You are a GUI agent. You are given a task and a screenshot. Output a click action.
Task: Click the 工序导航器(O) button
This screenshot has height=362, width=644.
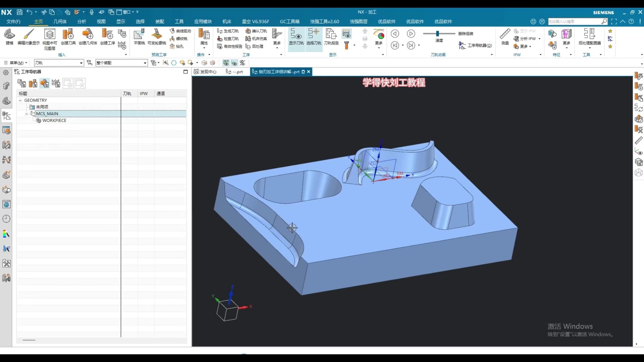pyautogui.click(x=476, y=46)
